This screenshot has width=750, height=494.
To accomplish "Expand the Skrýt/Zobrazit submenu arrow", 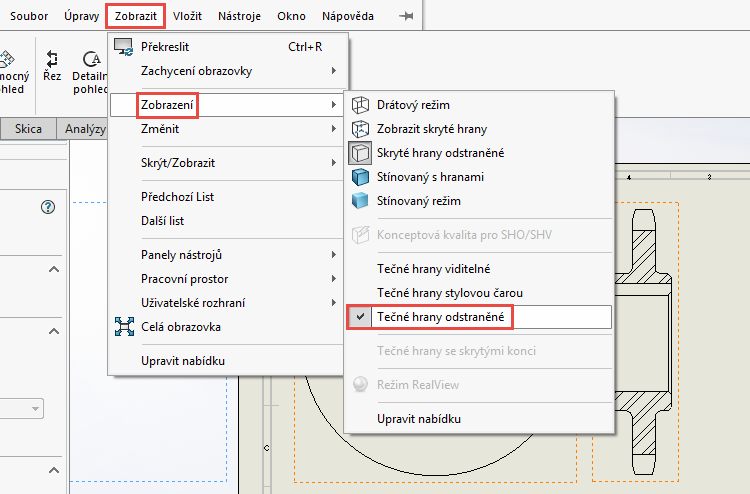I will pyautogui.click(x=334, y=163).
